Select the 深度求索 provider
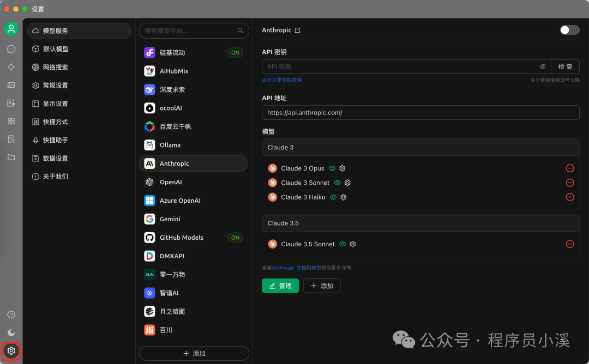589x364 pixels. (x=194, y=89)
